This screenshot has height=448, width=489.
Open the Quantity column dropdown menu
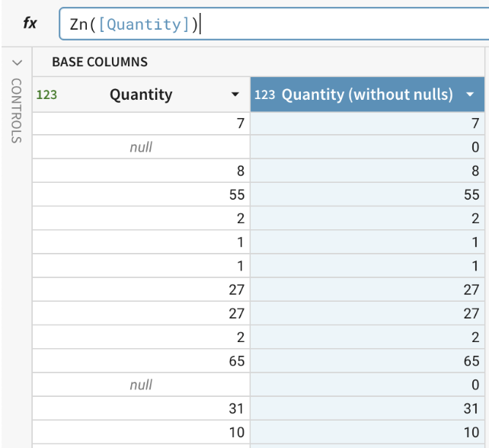235,94
